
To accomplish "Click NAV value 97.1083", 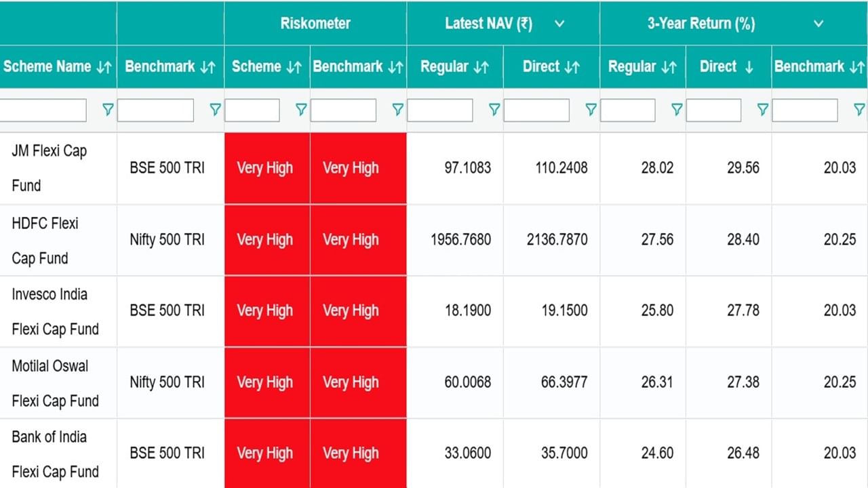I will 467,168.
